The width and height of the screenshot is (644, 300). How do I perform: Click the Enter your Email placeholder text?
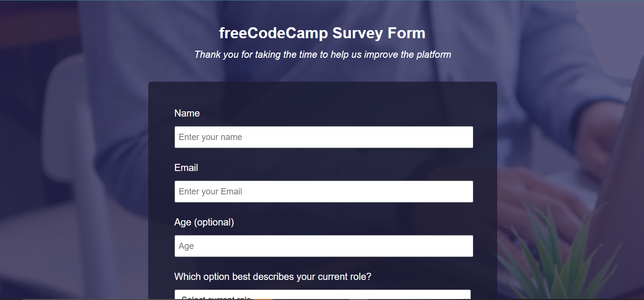[x=210, y=191]
